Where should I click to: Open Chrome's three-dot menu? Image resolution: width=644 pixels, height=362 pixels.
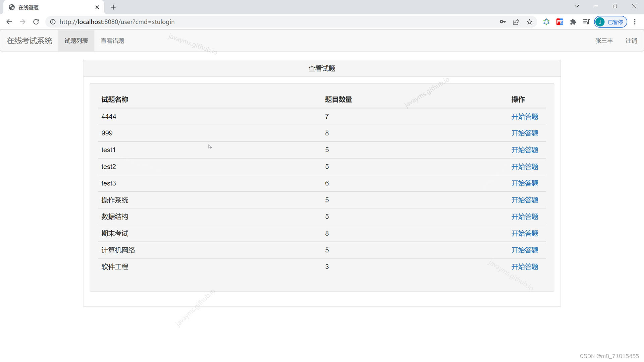(x=635, y=22)
